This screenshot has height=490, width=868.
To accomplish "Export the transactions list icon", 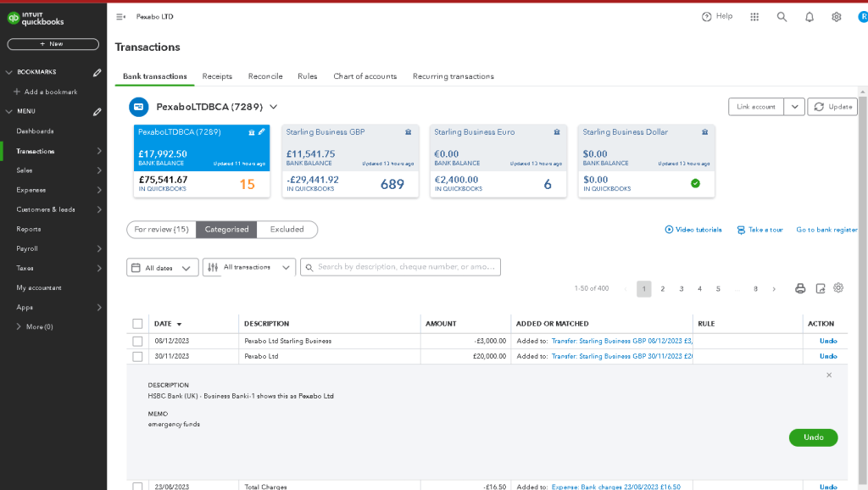I will tap(821, 288).
